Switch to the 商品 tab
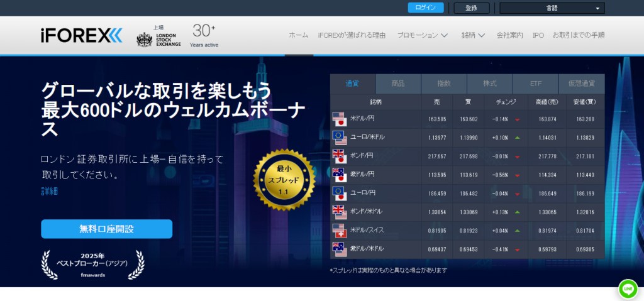Screen dimensions: 644x301 tap(398, 84)
